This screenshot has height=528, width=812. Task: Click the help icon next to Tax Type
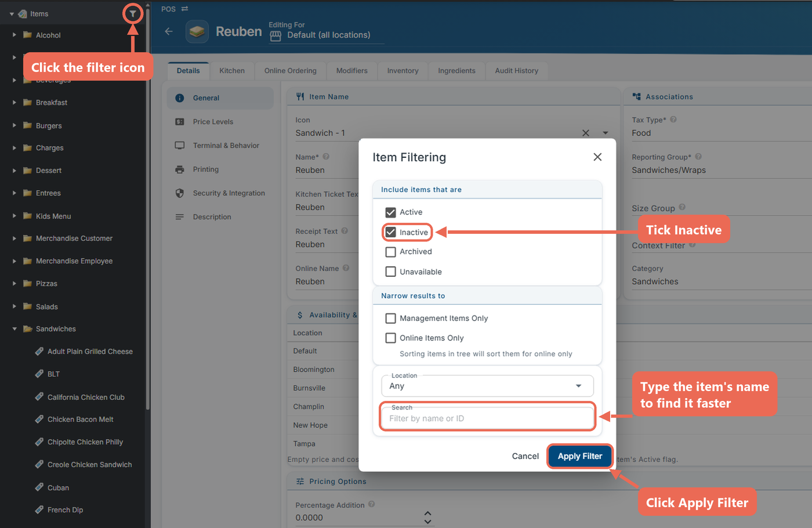673,120
